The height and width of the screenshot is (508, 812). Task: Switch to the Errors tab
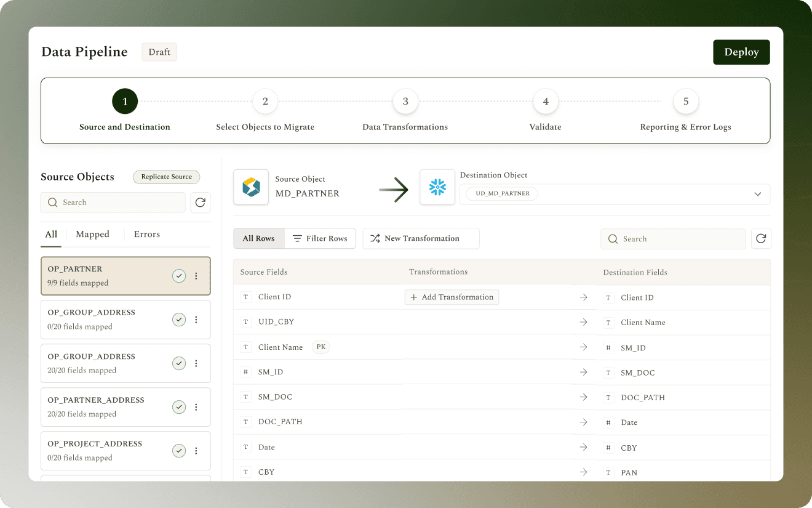[x=147, y=234]
